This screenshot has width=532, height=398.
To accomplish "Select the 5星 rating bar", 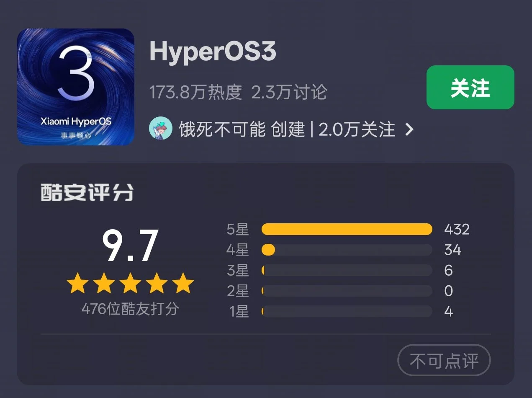I will point(347,229).
